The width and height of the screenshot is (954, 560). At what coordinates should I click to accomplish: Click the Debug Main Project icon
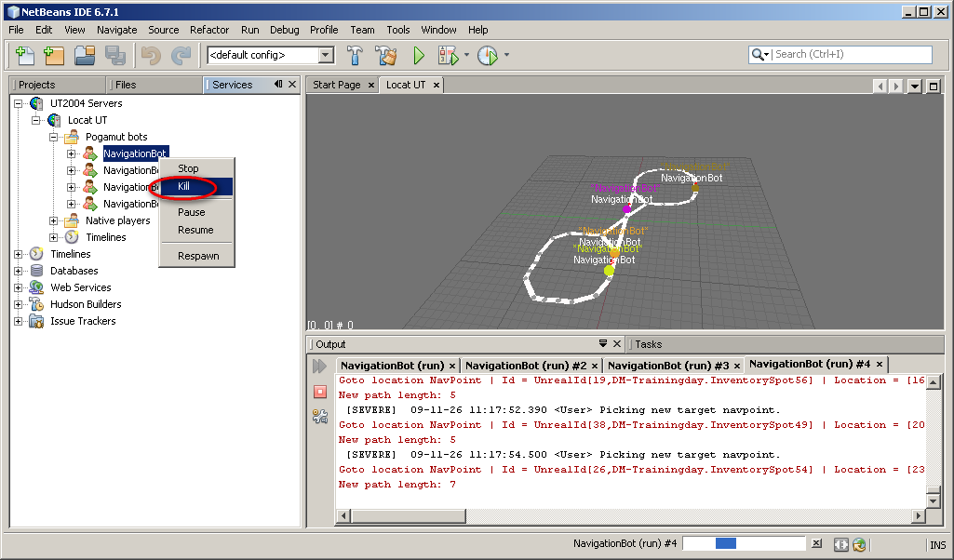pos(449,55)
